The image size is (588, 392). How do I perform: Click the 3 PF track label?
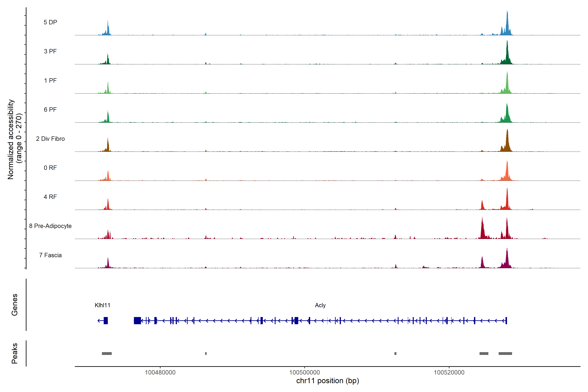pos(50,51)
